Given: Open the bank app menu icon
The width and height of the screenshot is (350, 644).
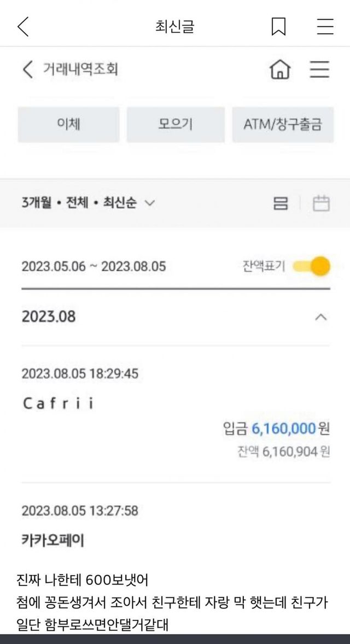Looking at the screenshot, I should (319, 69).
